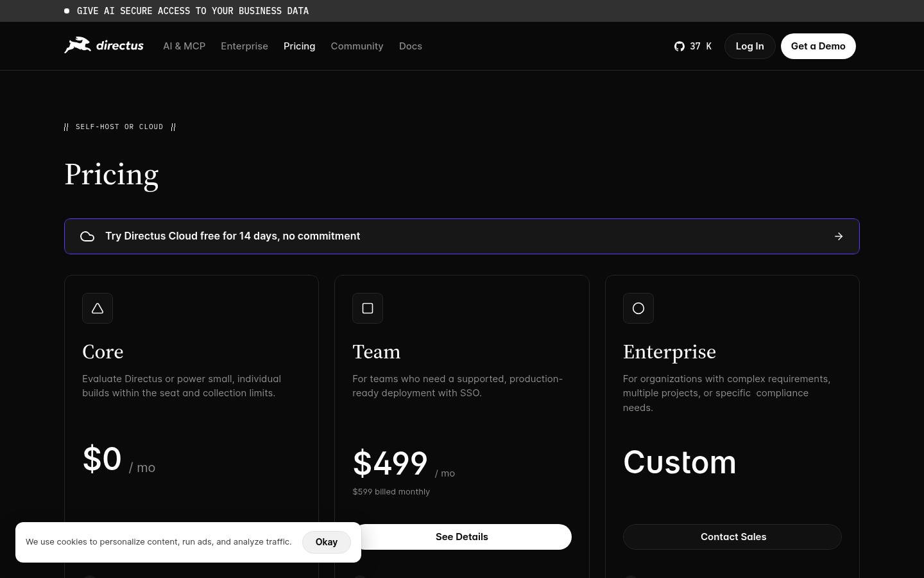Click the Core plan title
924x578 pixels.
[x=103, y=352]
